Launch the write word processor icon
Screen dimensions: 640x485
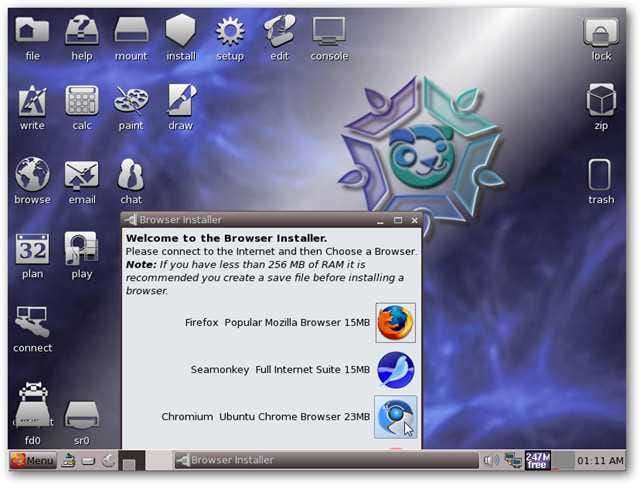pos(32,100)
